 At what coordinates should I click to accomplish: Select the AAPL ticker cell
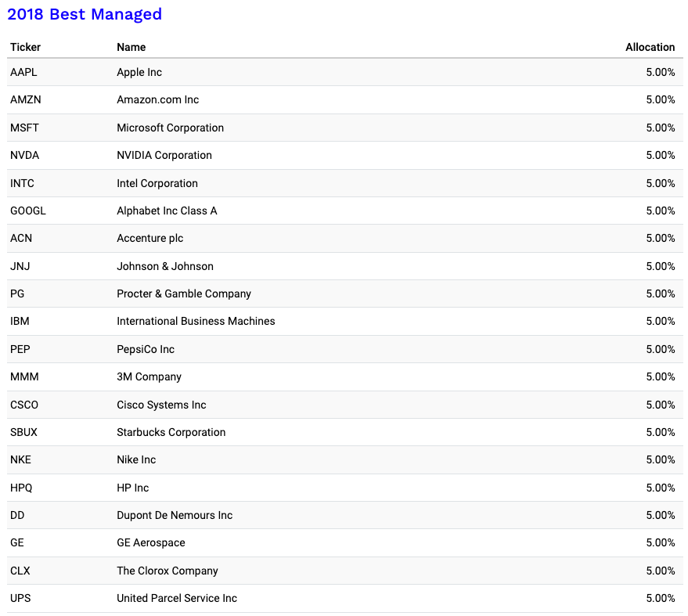point(23,72)
